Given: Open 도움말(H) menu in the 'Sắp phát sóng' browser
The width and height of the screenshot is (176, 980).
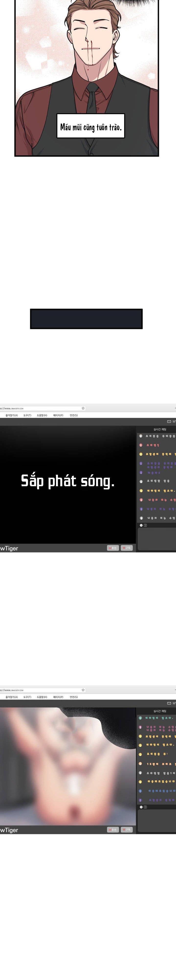Looking at the screenshot, I should click(42, 415).
